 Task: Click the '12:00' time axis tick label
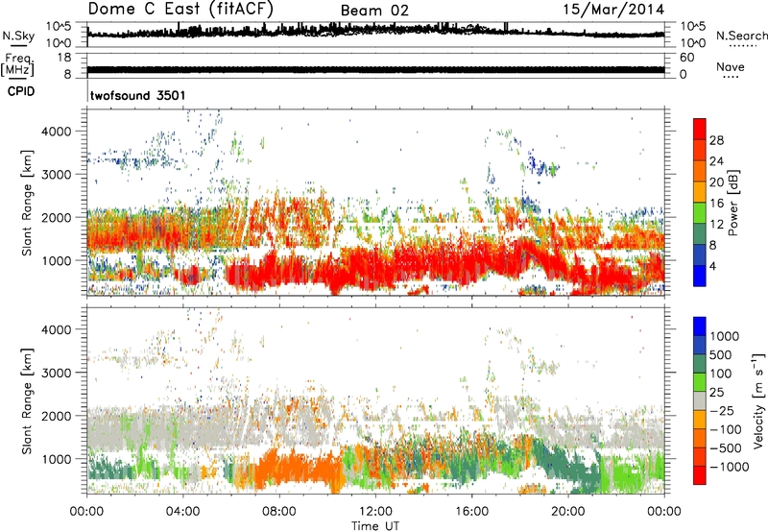(375, 512)
